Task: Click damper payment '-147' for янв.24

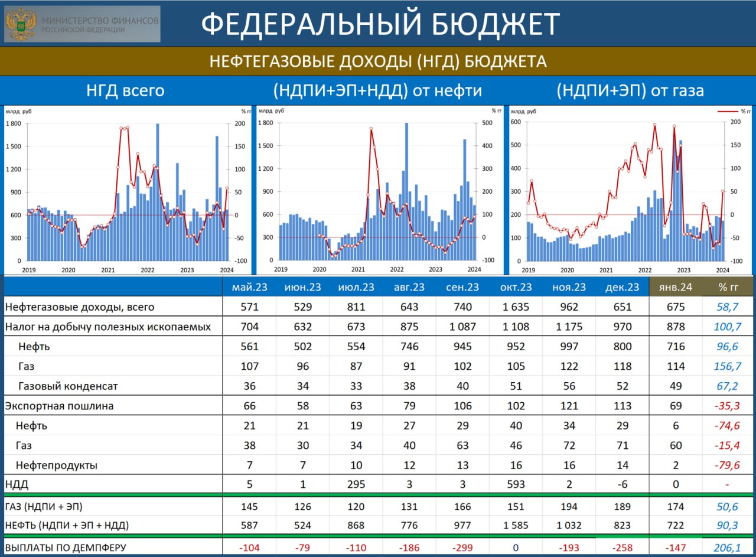Action: [676, 548]
